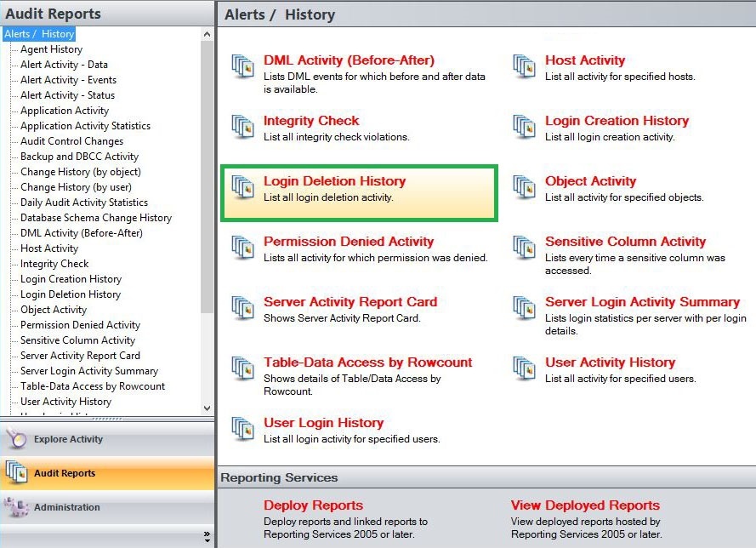Open the User Login History report heading link

coord(323,423)
